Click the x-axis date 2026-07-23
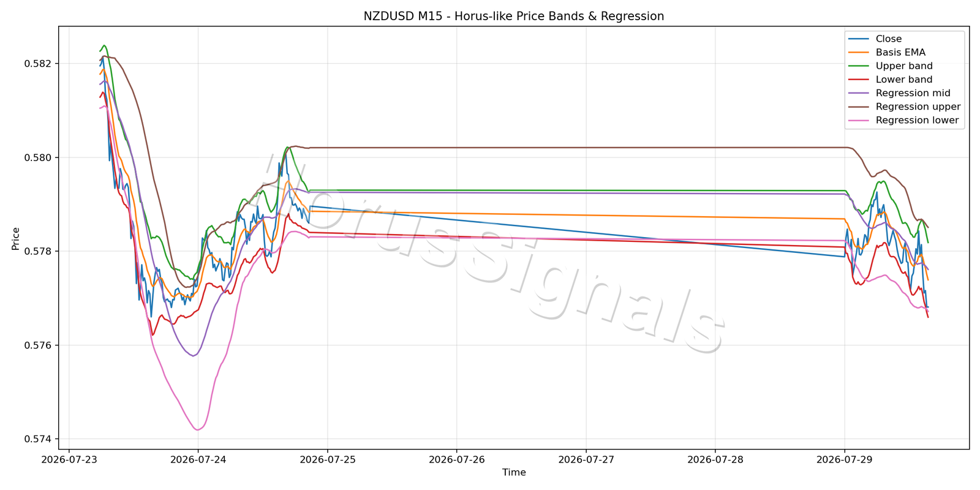980x490 pixels. 69,459
